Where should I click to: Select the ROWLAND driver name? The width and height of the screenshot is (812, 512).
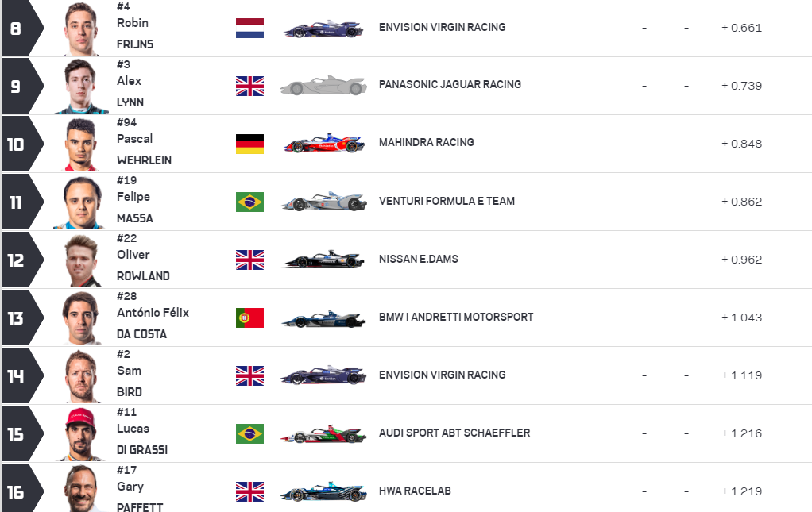[x=143, y=276]
